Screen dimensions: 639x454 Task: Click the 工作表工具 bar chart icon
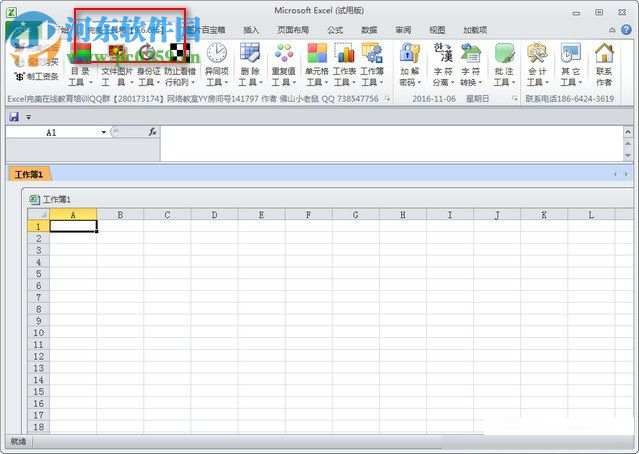coord(344,53)
